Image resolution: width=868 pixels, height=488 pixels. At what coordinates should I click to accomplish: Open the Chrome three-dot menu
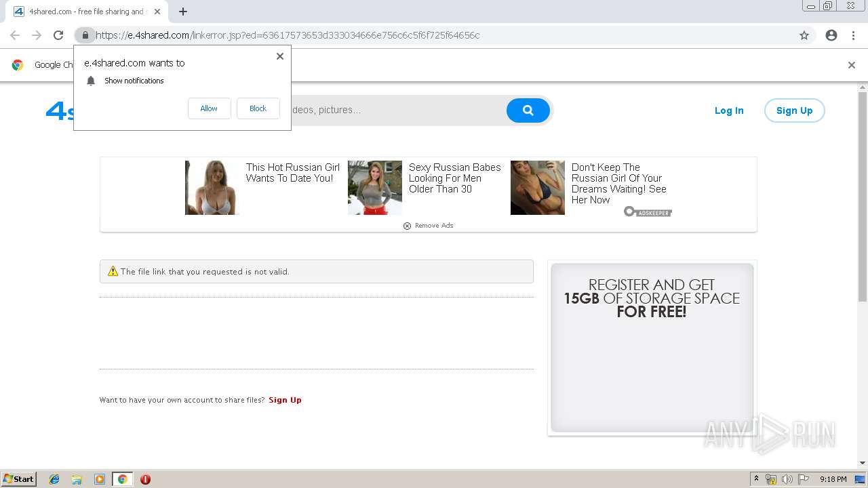[x=853, y=35]
